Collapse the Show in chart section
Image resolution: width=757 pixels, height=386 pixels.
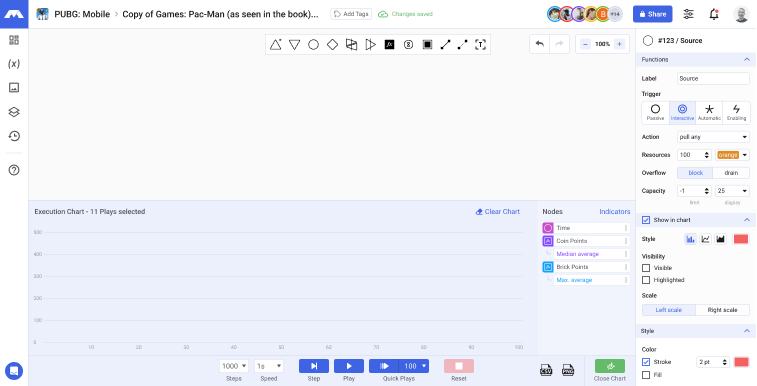(x=747, y=220)
